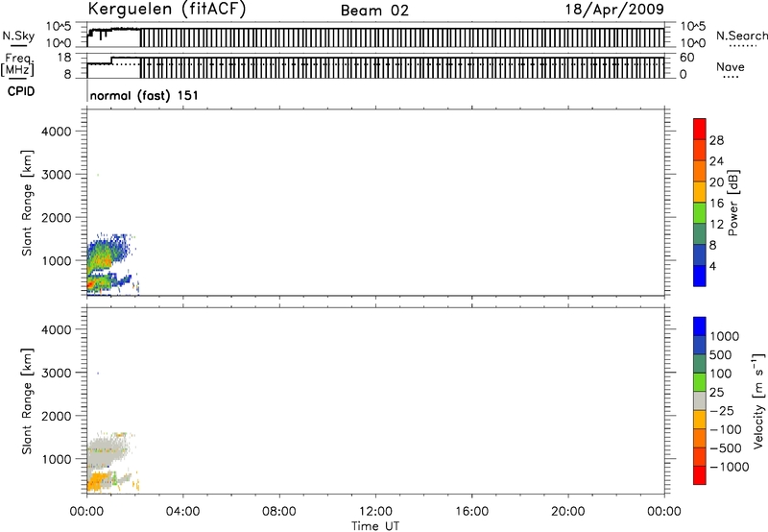Click the '16:00' time tick label
The image size is (768, 532).
(471, 512)
